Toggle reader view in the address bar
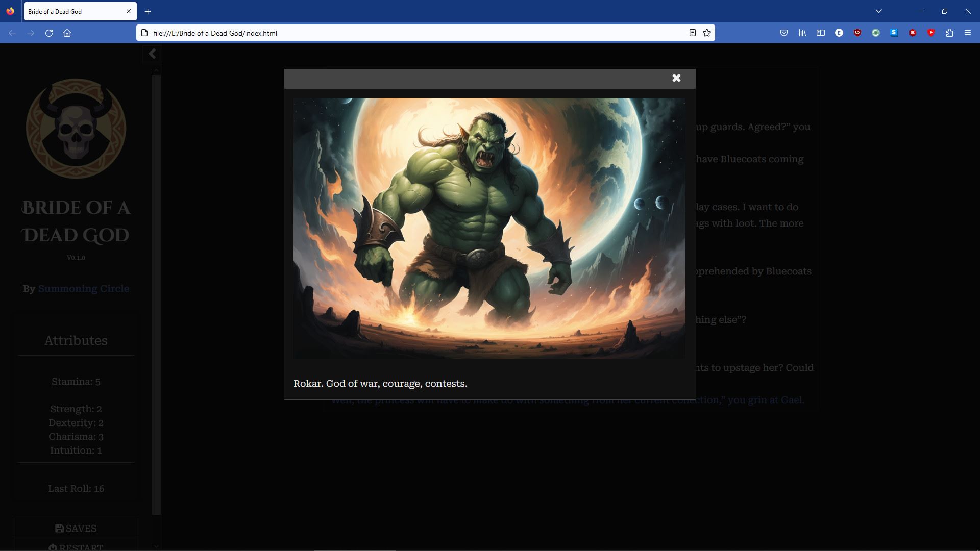This screenshot has width=980, height=551. pos(692,33)
